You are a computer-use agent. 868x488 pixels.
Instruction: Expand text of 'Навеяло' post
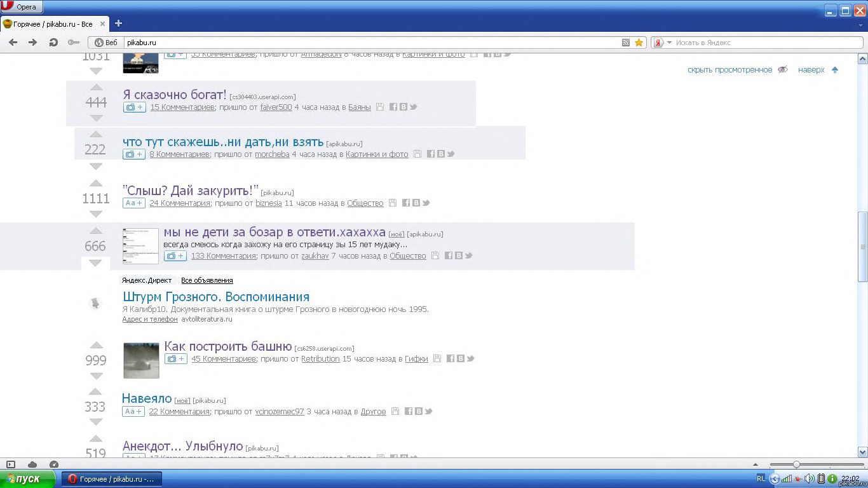[x=133, y=412]
